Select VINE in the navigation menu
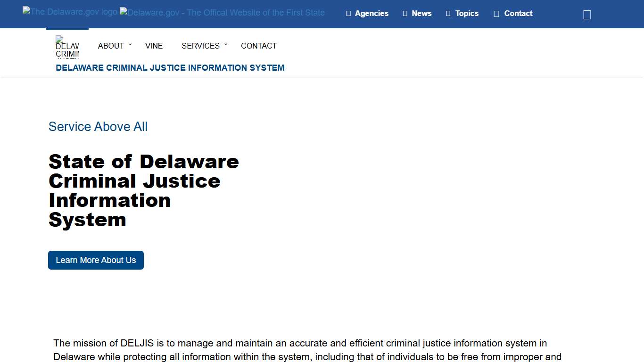The height and width of the screenshot is (362, 644). tap(154, 46)
